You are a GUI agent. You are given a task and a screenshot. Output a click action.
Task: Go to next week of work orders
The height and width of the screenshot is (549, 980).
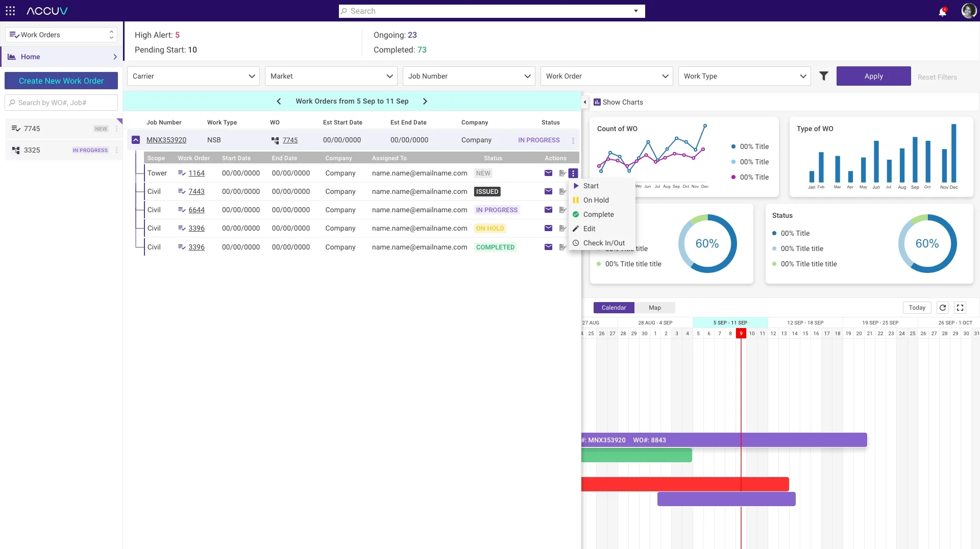coord(425,101)
